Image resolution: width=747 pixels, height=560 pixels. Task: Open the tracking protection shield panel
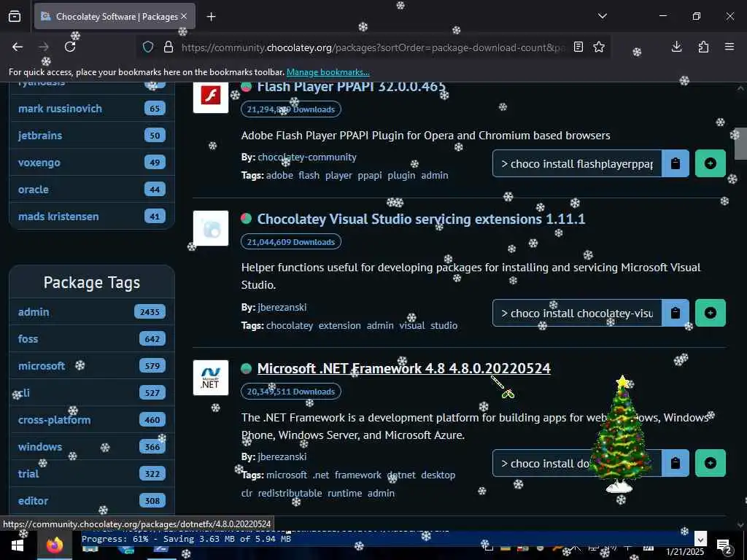pos(148,47)
